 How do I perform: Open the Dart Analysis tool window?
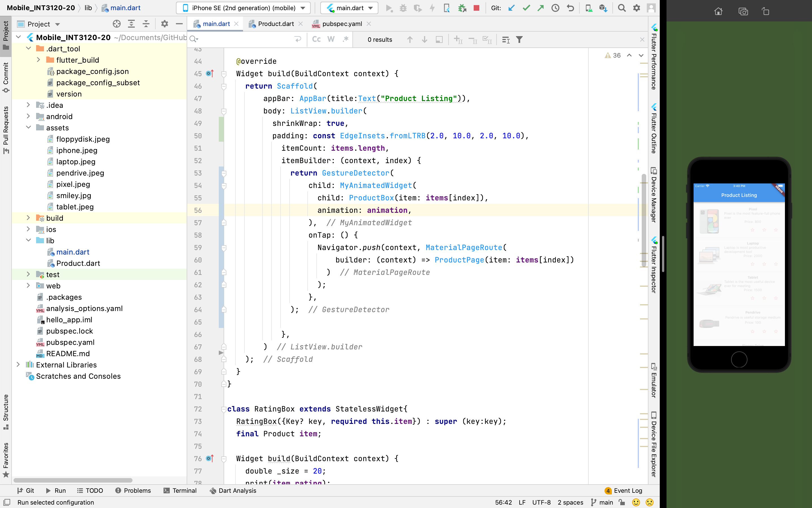coord(233,491)
